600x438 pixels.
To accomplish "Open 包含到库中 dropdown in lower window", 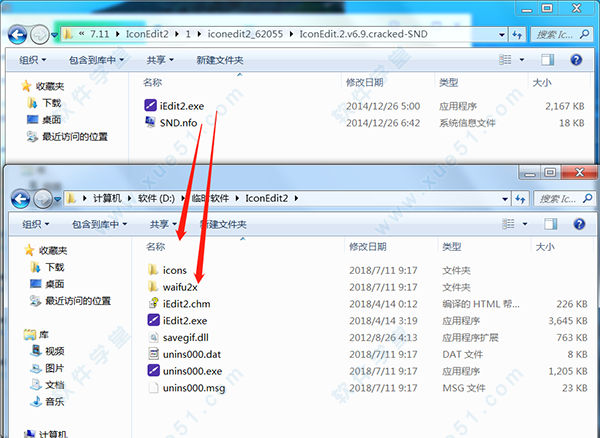I will 99,224.
